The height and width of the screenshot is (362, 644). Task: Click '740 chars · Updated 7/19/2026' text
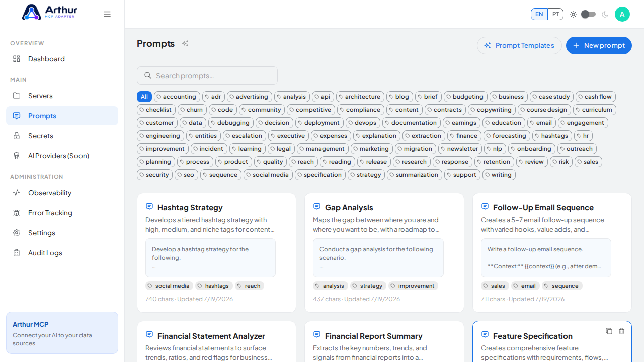(x=189, y=299)
